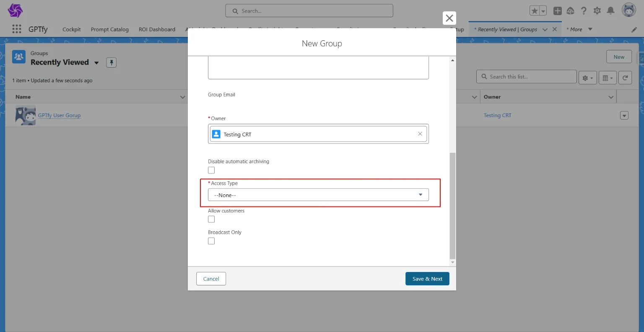This screenshot has height=332, width=644.
Task: Open the ROI Dashboard tab
Action: coord(157,29)
